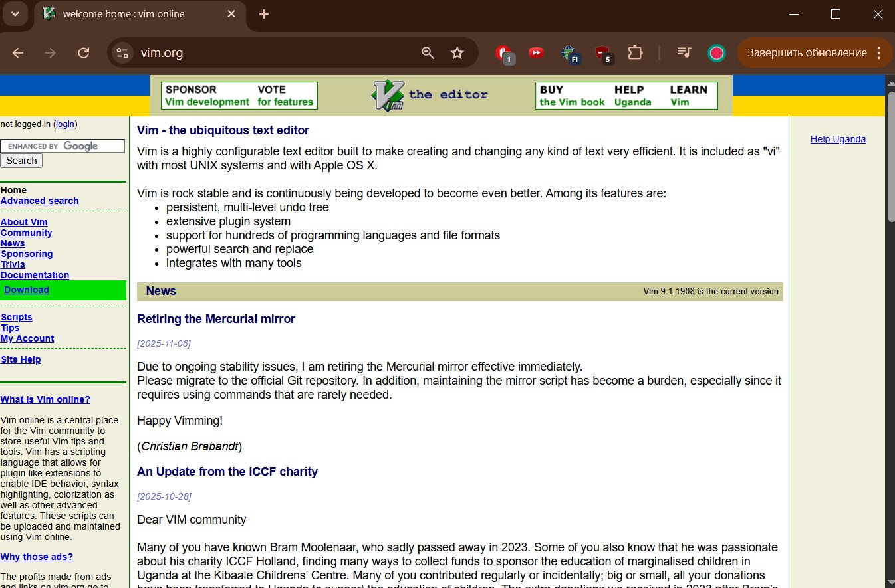Click the browser back arrow
This screenshot has height=588, width=895.
18,53
